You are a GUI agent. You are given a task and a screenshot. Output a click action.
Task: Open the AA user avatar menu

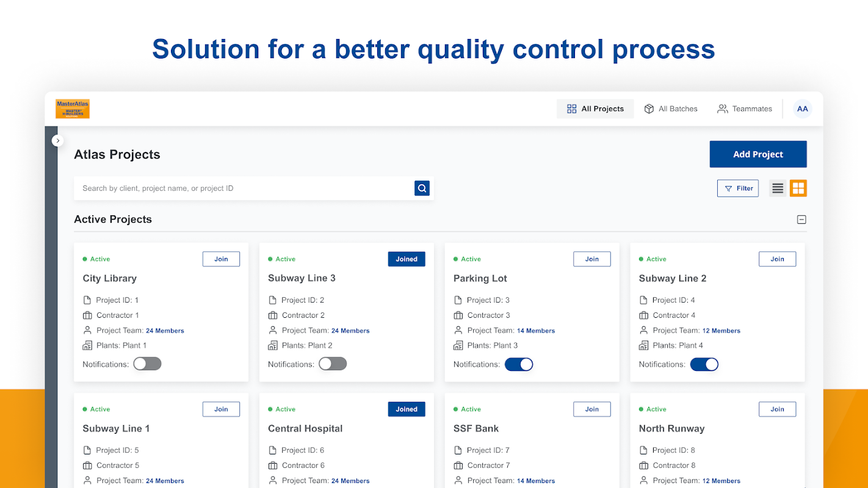tap(802, 109)
